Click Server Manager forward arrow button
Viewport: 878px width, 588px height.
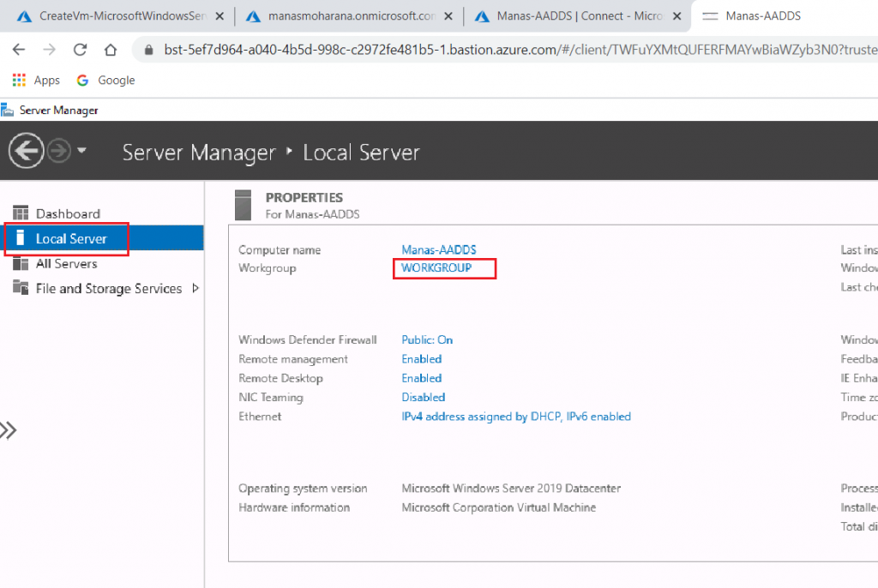[59, 152]
